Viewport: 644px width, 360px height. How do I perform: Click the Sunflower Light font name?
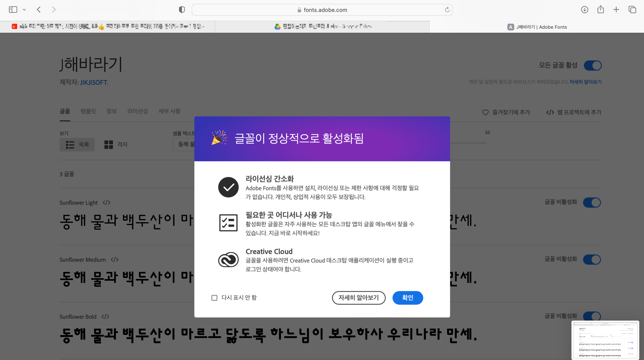tap(79, 203)
